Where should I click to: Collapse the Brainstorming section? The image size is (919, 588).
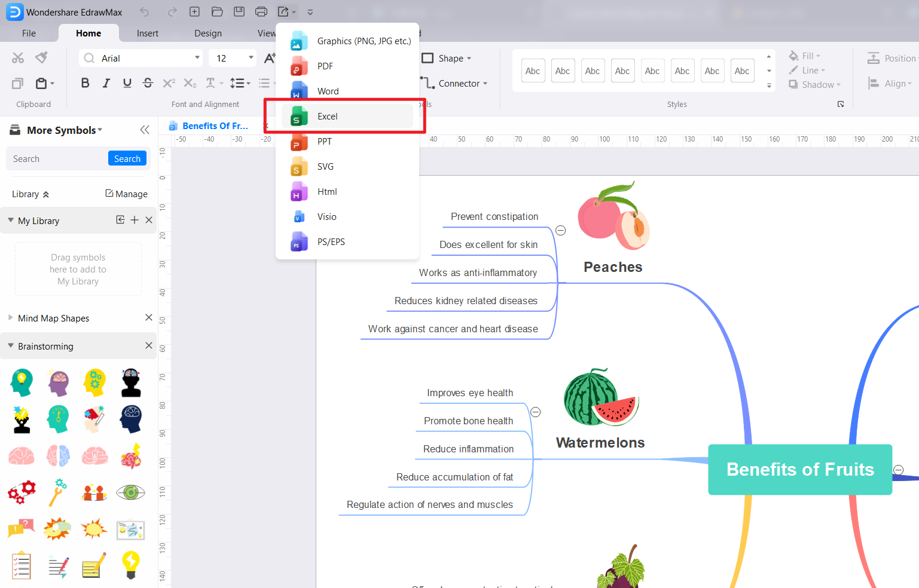tap(11, 345)
